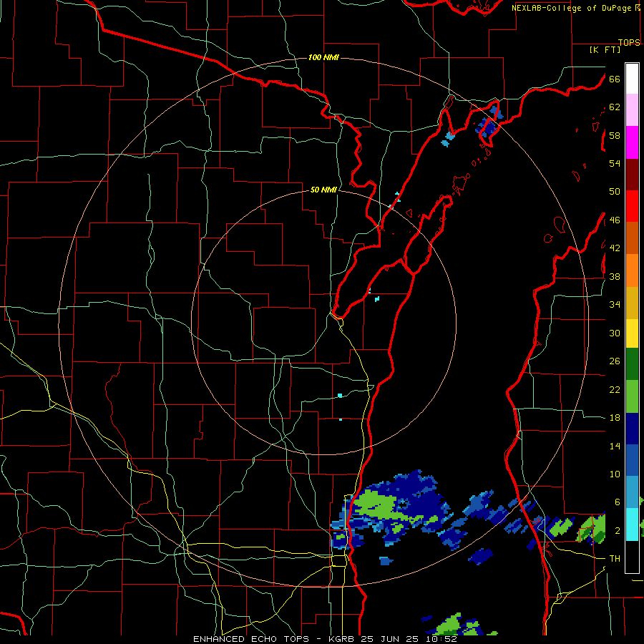Click the 10 value on the legend
This screenshot has height=644, width=644.
click(x=615, y=474)
